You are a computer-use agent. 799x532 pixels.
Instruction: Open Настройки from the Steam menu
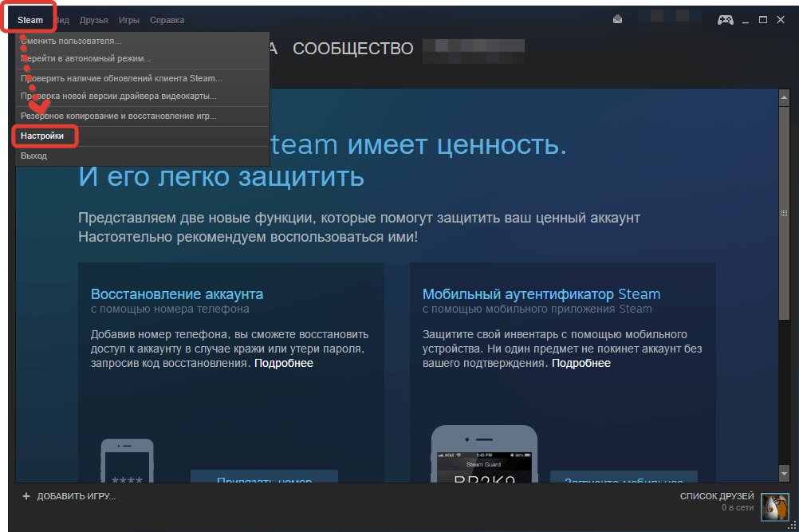coord(142,136)
